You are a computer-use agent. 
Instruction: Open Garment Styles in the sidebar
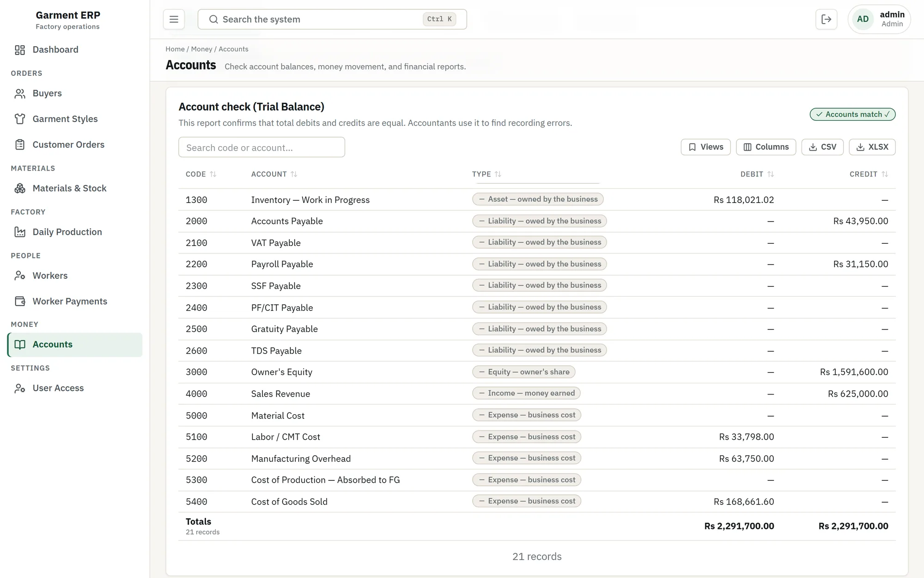point(75,119)
